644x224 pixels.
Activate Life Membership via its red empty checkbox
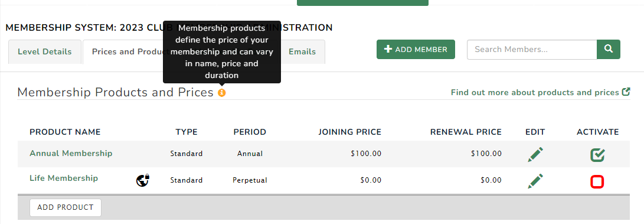(597, 181)
